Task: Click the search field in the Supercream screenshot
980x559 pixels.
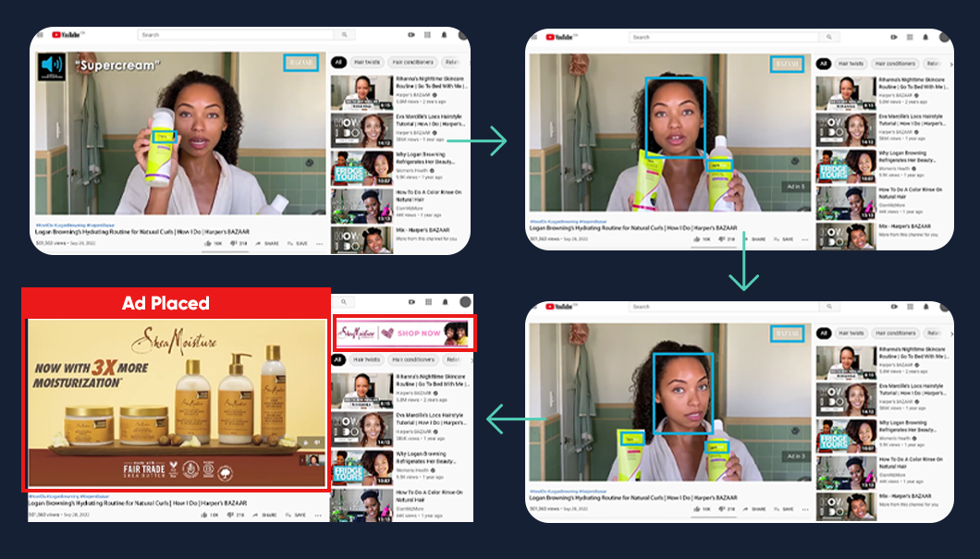Action: point(237,35)
